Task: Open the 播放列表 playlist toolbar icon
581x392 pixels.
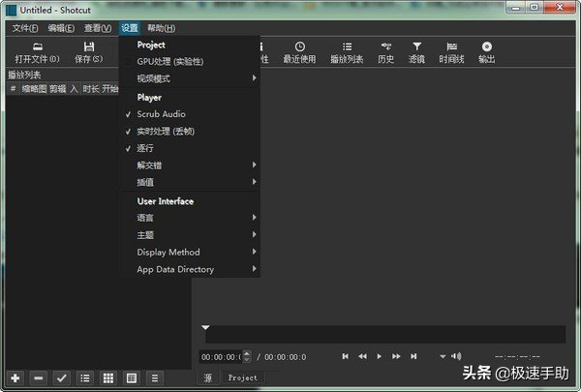Action: tap(347, 52)
